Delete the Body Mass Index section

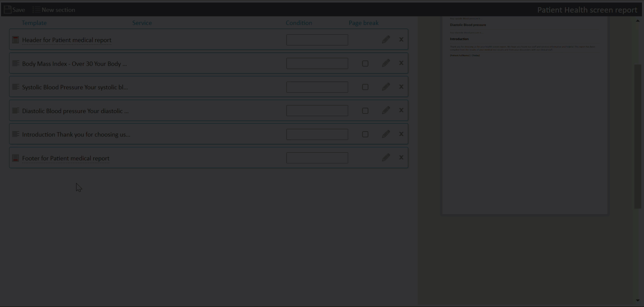coord(401,63)
